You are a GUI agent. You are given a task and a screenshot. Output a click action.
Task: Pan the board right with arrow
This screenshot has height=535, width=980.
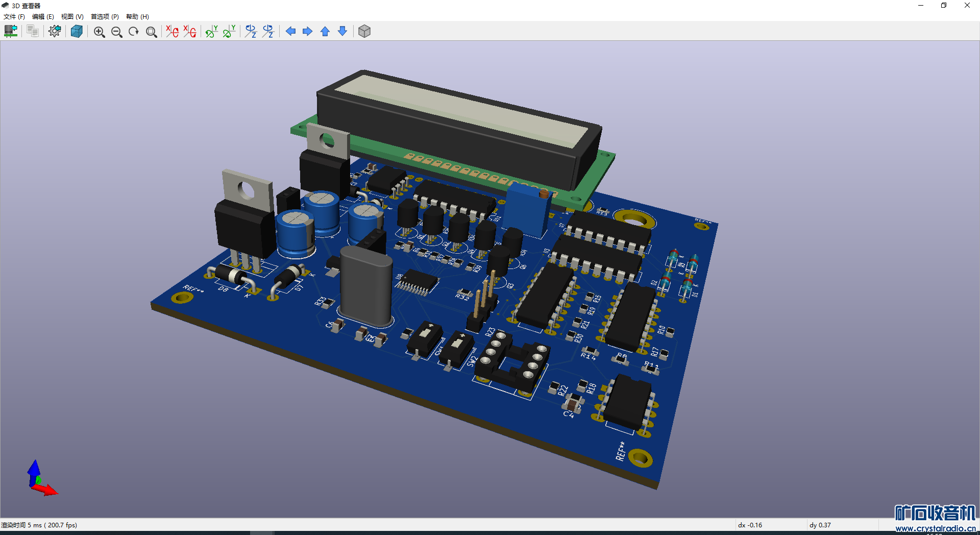[307, 32]
